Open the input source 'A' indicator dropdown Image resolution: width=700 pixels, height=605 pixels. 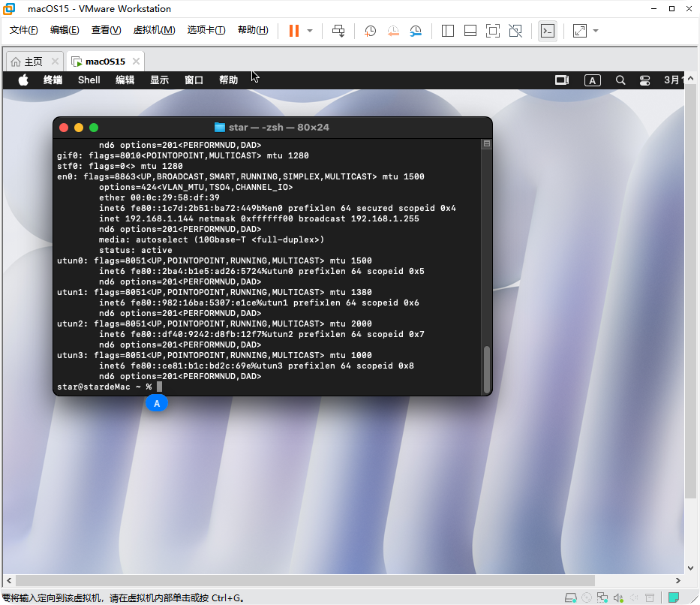[592, 80]
